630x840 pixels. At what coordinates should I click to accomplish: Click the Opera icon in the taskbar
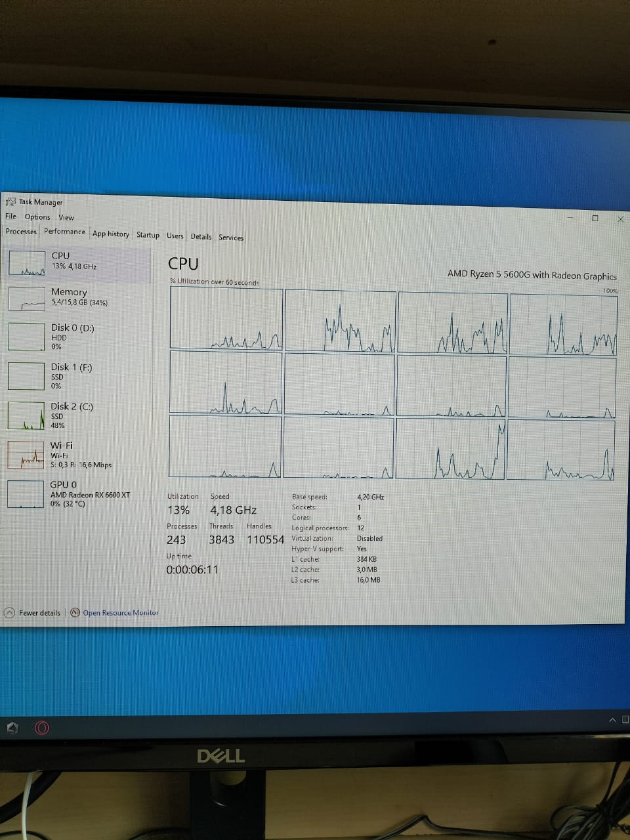pyautogui.click(x=41, y=728)
